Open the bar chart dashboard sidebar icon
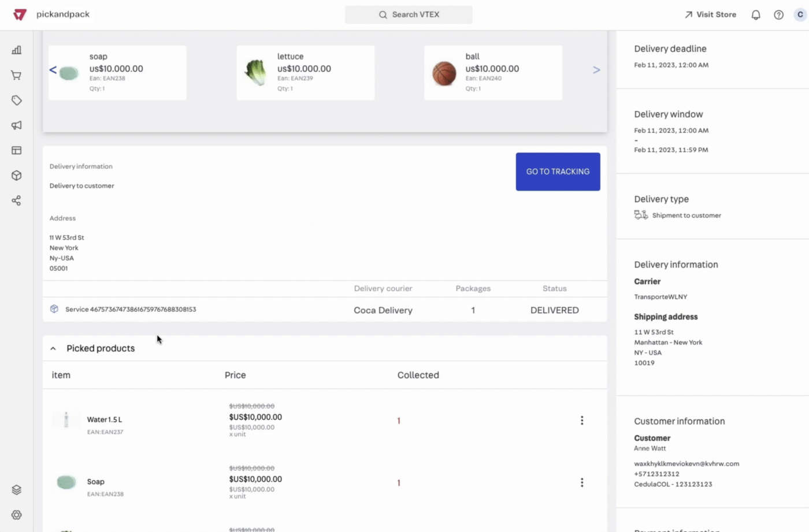 (16, 50)
